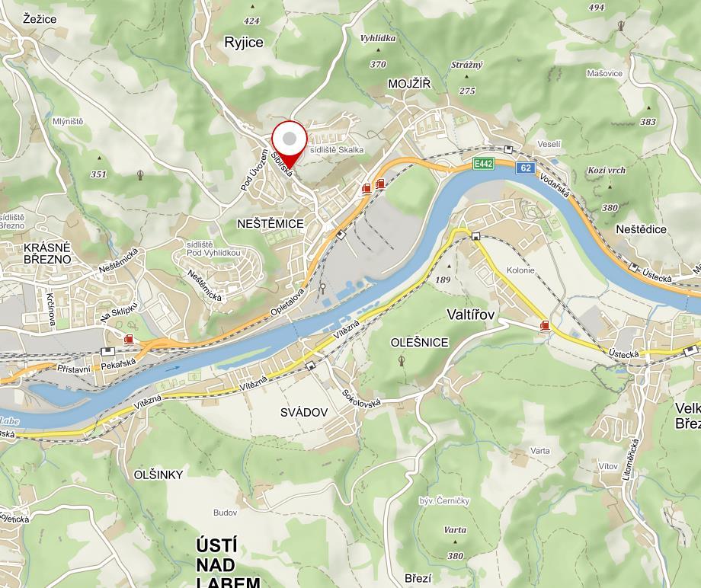Select the Kozí vrch peak label

[x=607, y=171]
